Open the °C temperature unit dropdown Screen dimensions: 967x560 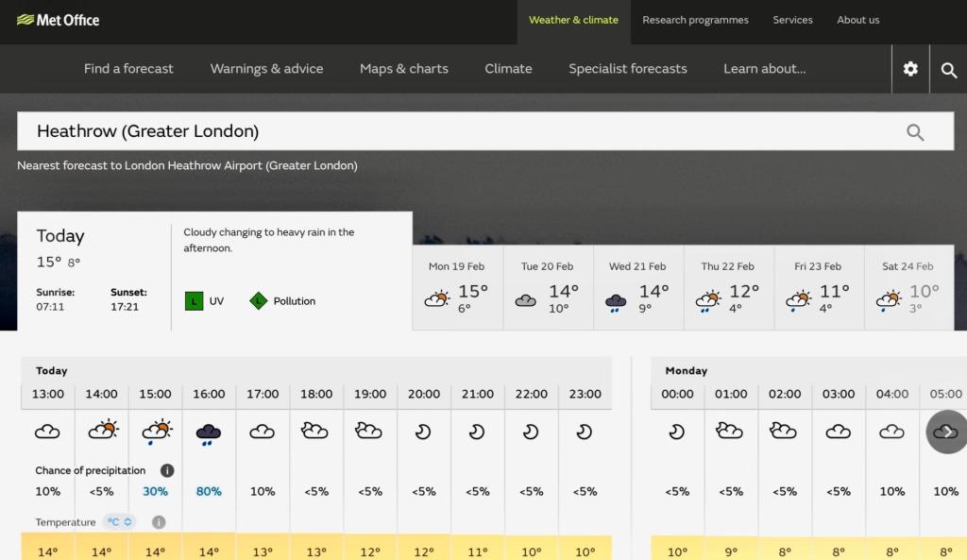pos(120,522)
